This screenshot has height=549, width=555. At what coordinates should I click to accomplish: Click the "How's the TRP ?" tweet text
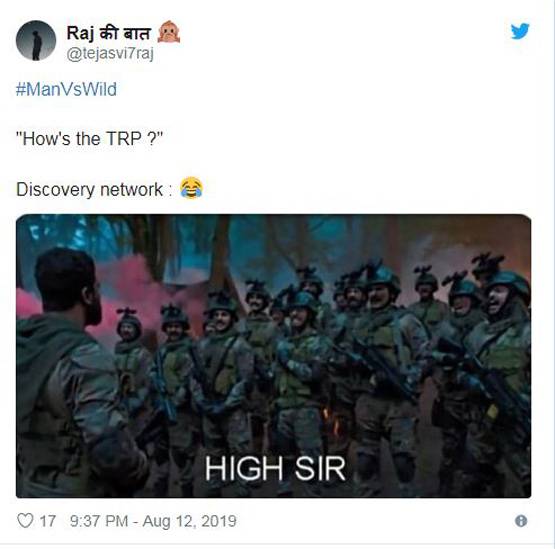coord(89,138)
